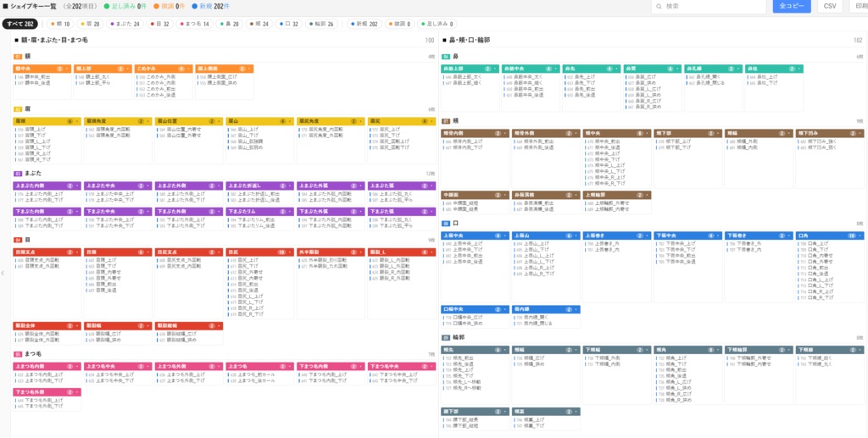Filter by the 輪郭 26 chip
The height and width of the screenshot is (438, 868).
click(323, 24)
